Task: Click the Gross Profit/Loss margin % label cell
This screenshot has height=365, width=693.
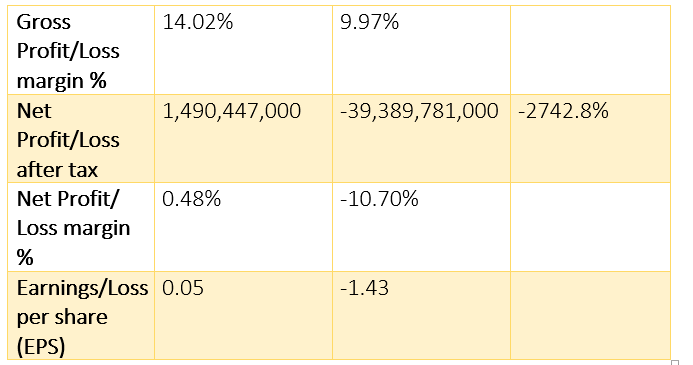Action: coord(81,50)
